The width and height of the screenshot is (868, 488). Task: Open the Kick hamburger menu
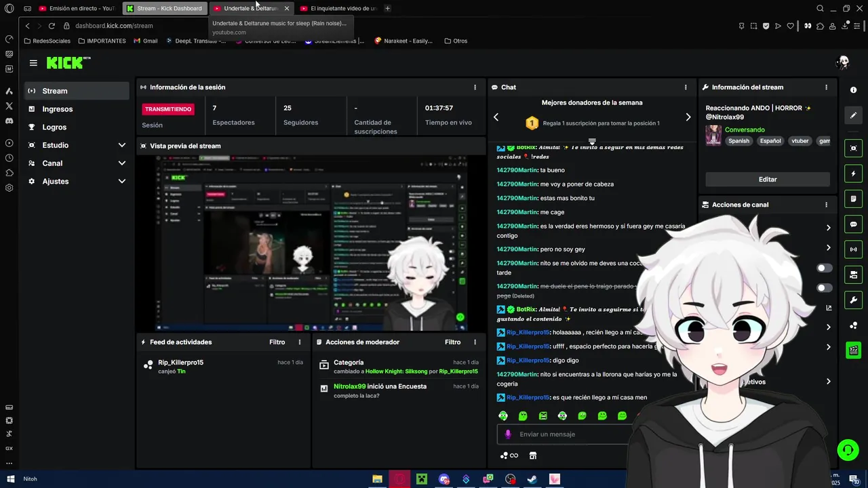pyautogui.click(x=33, y=63)
